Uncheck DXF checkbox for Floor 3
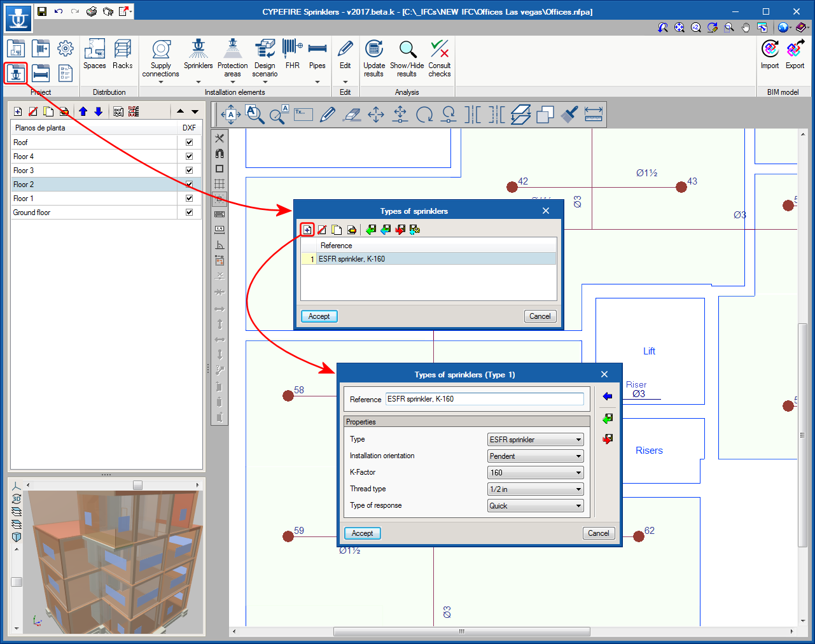The image size is (815, 644). tap(189, 171)
